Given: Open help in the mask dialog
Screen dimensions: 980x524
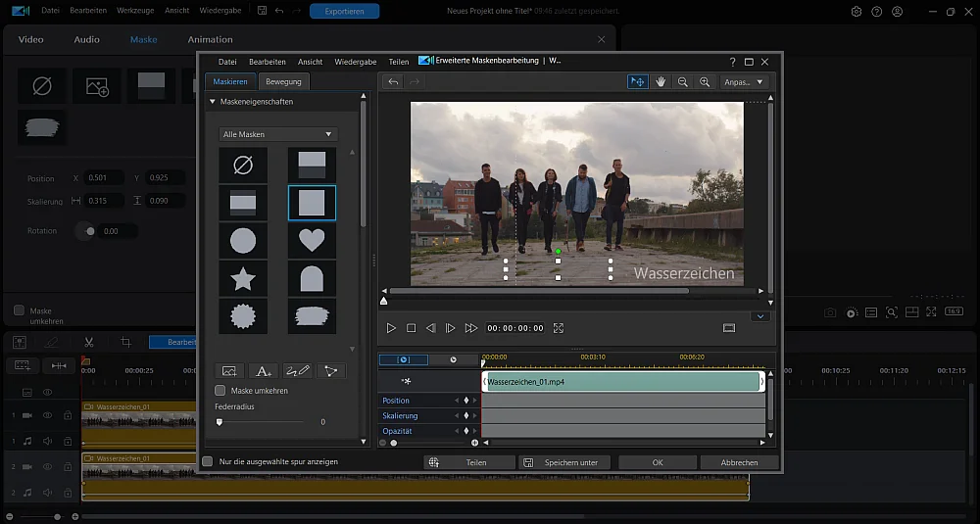Looking at the screenshot, I should point(732,62).
